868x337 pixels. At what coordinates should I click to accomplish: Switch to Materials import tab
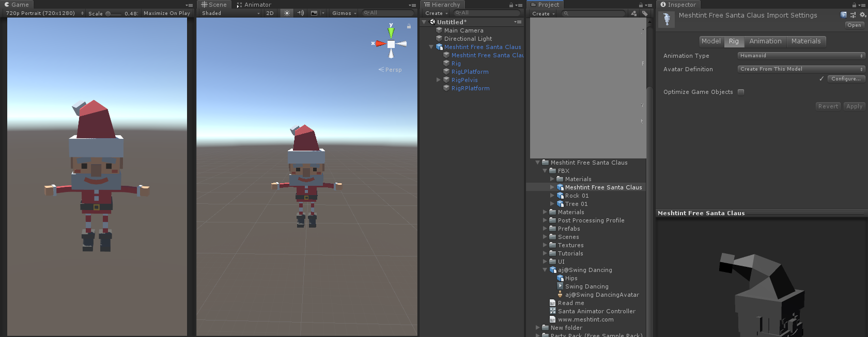806,41
